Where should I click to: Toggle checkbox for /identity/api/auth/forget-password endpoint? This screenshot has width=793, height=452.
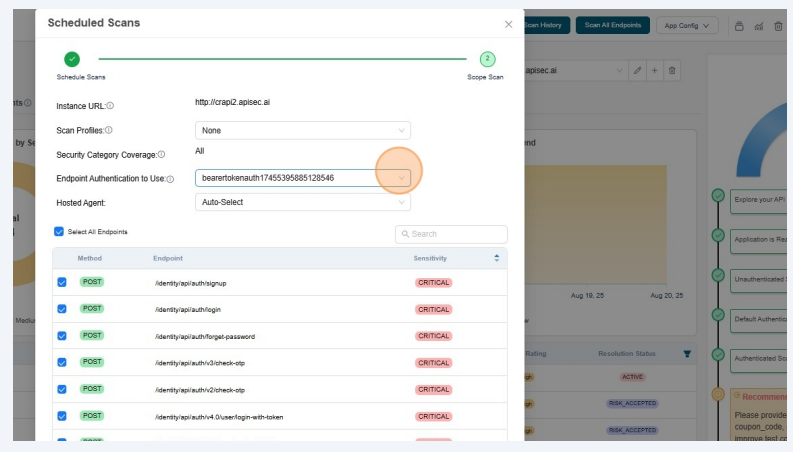62,336
